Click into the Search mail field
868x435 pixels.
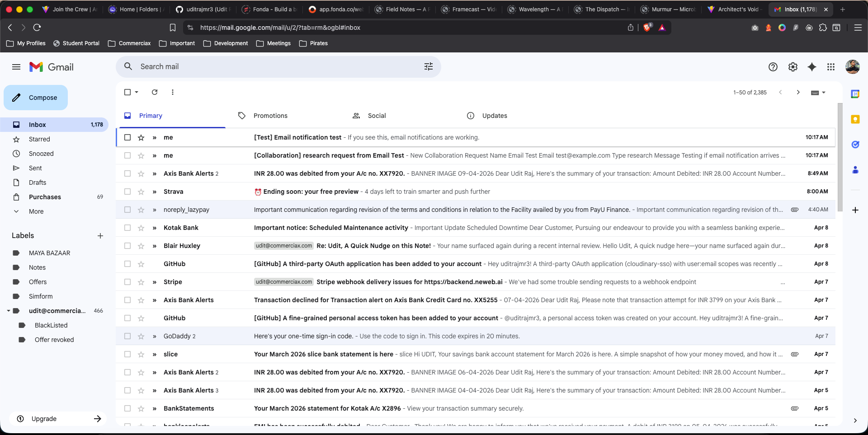pyautogui.click(x=271, y=67)
